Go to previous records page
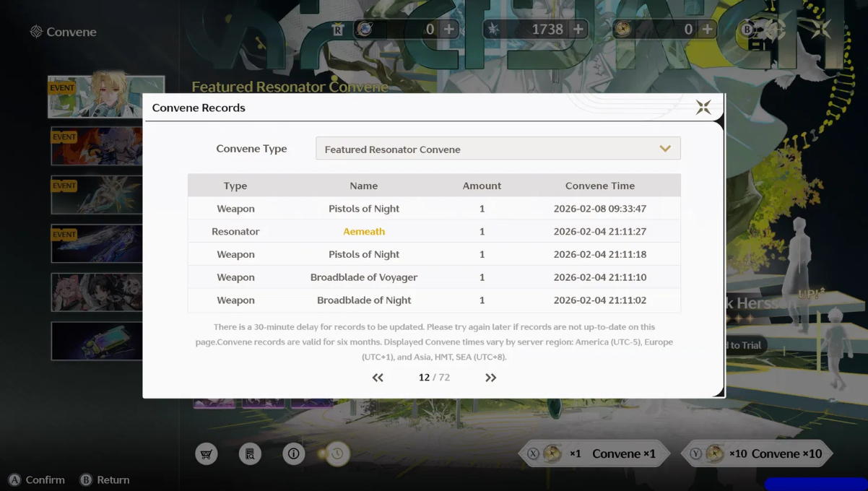This screenshot has height=491, width=868. (378, 378)
